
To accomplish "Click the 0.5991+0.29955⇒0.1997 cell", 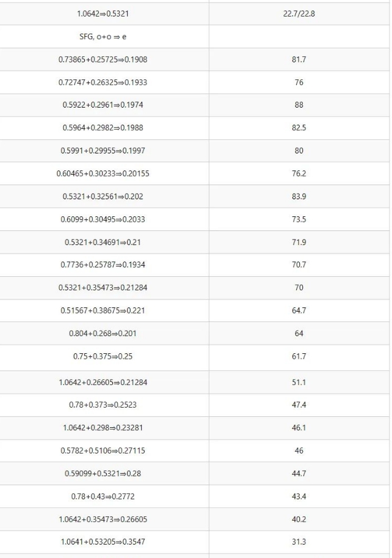I will (103, 150).
